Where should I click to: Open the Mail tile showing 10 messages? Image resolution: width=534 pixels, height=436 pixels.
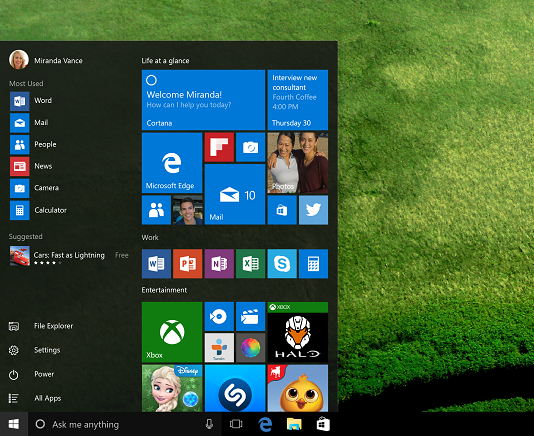(x=235, y=194)
